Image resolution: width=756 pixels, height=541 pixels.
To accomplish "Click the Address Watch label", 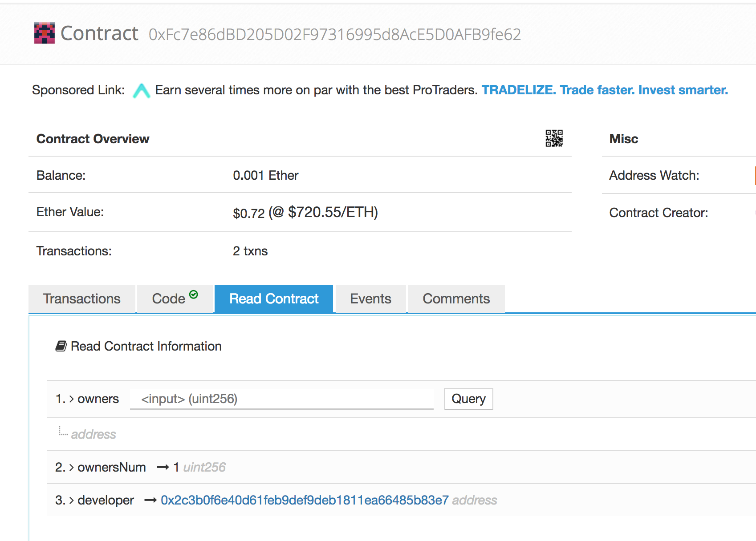I will pyautogui.click(x=654, y=175).
